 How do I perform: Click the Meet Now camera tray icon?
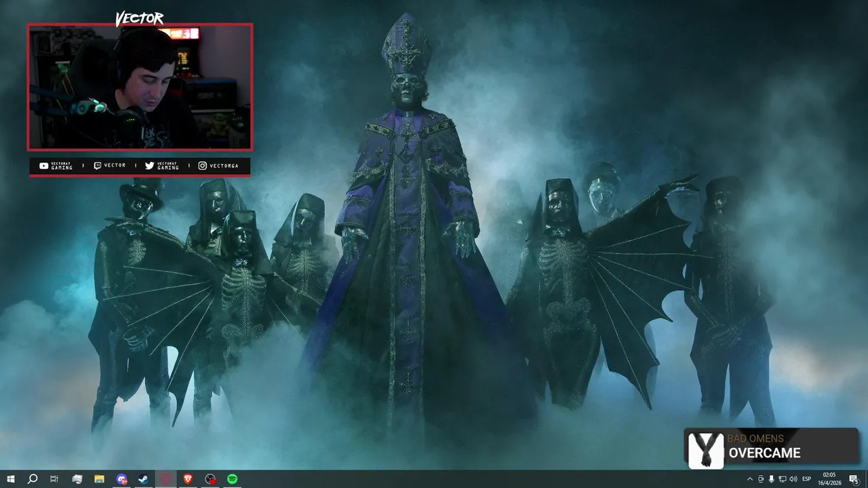tap(760, 479)
